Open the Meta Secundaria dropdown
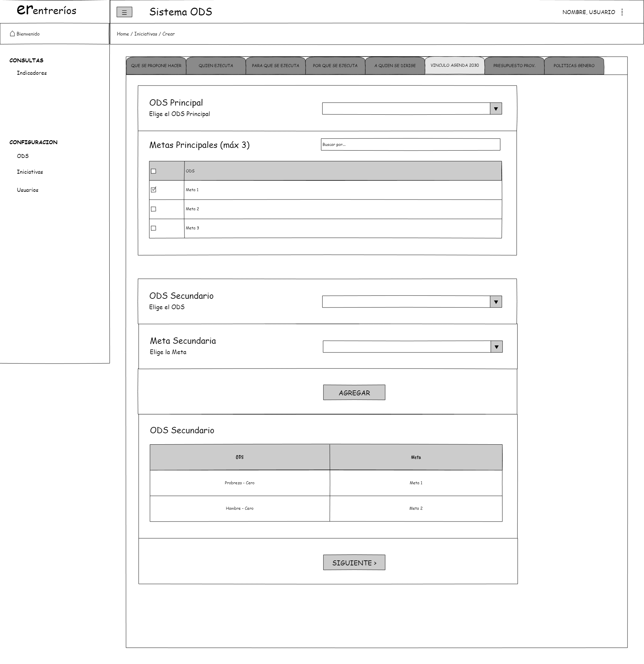Screen dimensions: 644x664 click(x=496, y=347)
